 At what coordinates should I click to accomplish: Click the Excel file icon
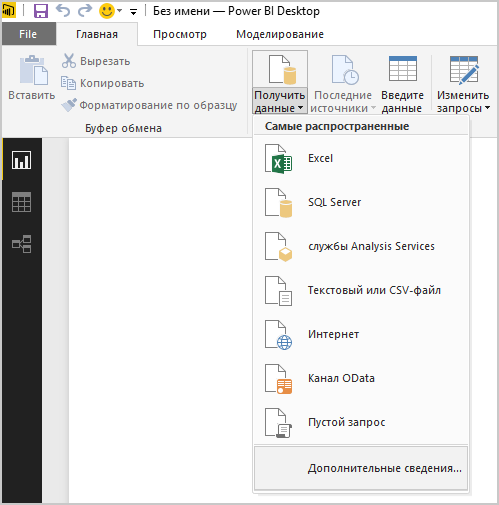coord(278,159)
